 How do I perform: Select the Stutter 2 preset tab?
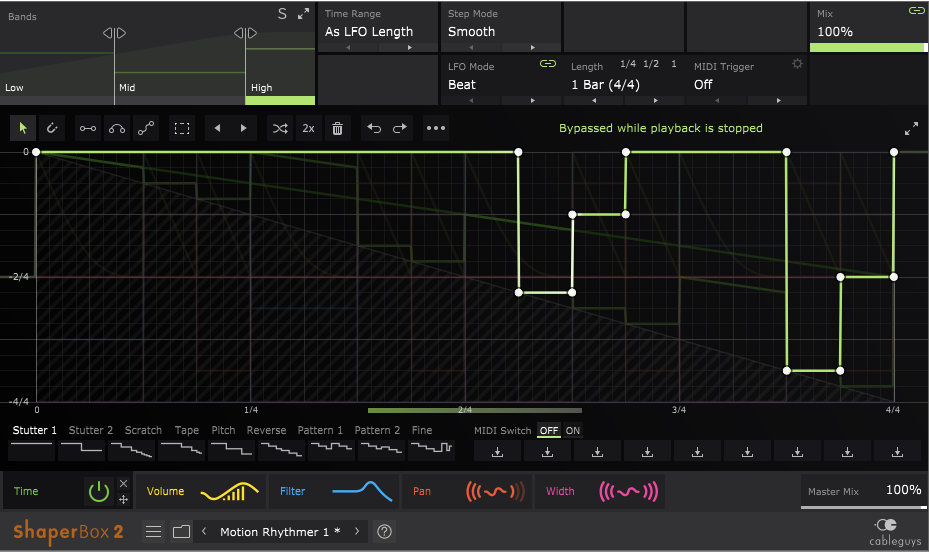(91, 430)
